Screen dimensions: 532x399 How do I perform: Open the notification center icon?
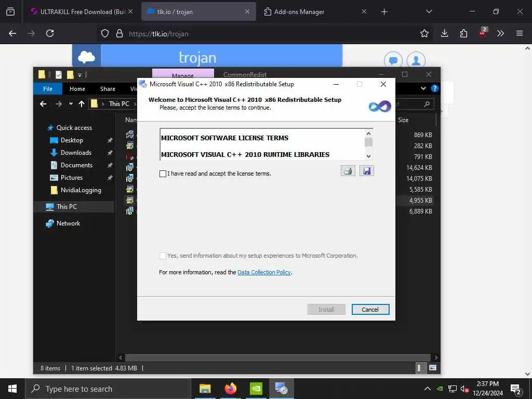(516, 389)
